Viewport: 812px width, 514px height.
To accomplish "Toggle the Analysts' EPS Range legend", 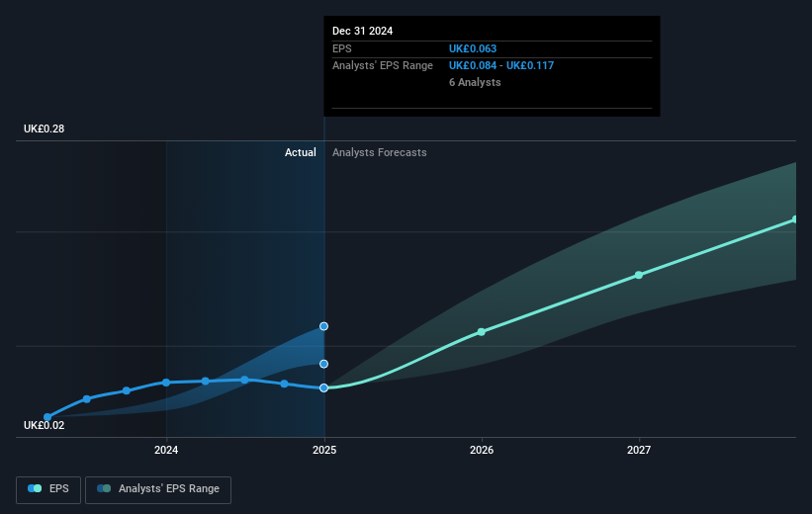I will [158, 489].
